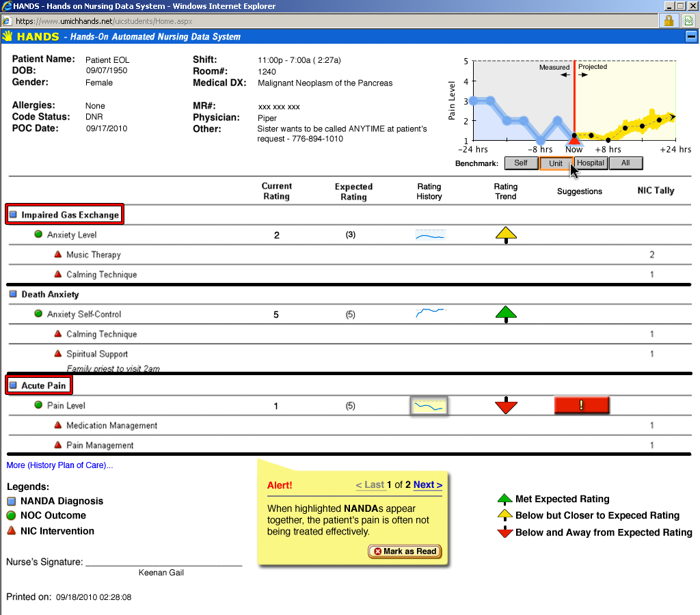Click red triangle for Calming Technique under Anxiety Self-Control
Image resolution: width=700 pixels, height=615 pixels.
coord(58,334)
